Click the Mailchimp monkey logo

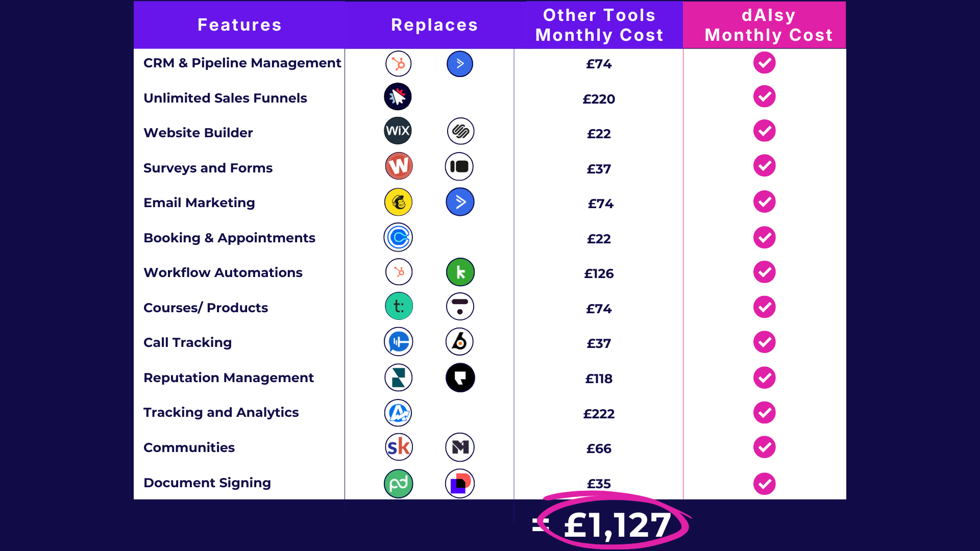tap(398, 202)
